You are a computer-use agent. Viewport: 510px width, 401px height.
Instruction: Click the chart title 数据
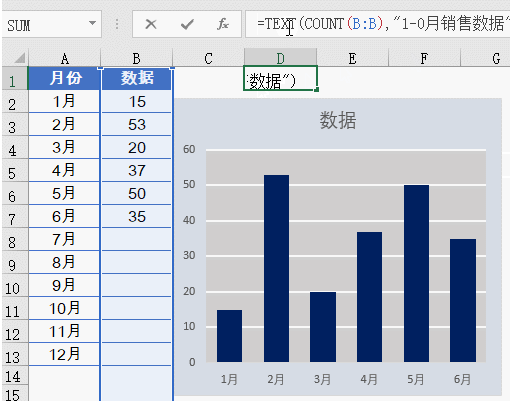(x=338, y=120)
